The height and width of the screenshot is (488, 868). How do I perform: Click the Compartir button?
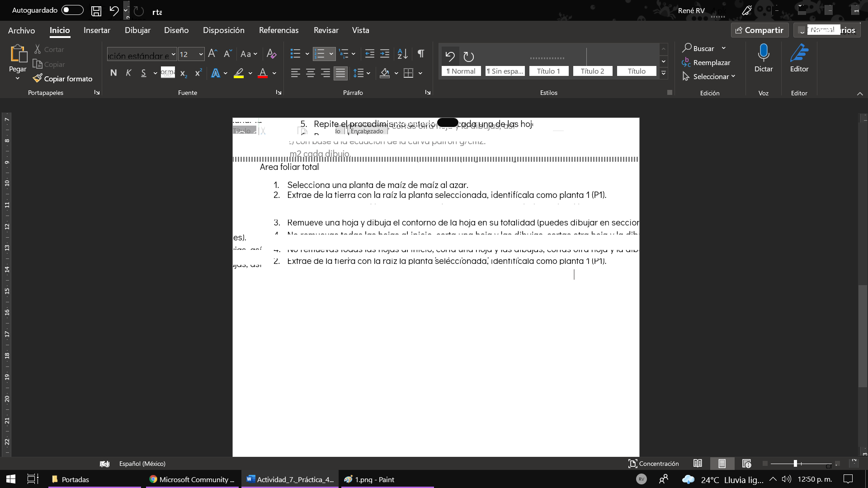tap(759, 30)
